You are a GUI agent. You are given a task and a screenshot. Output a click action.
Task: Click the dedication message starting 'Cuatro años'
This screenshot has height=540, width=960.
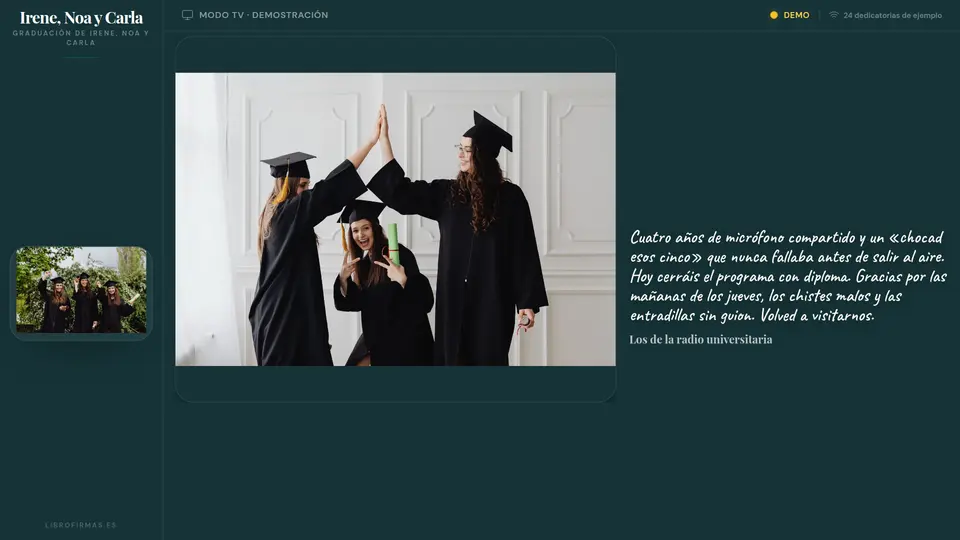pos(789,276)
